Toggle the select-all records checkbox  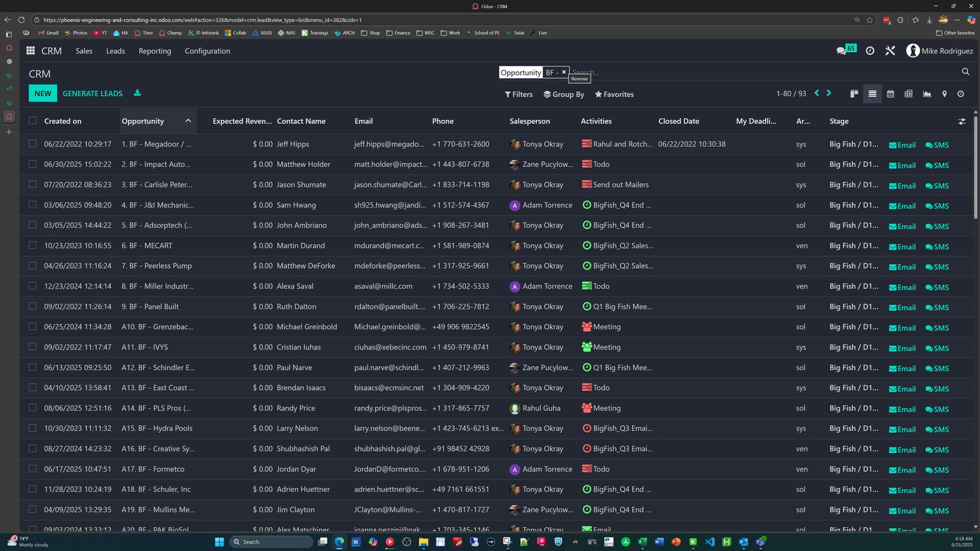pyautogui.click(x=32, y=121)
